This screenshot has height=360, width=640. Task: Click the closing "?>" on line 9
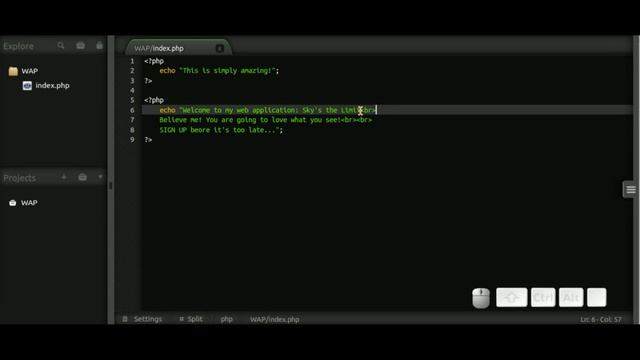(x=148, y=140)
